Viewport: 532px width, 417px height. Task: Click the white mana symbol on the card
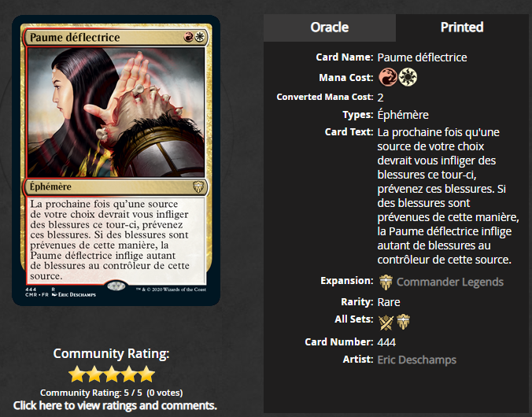(200, 37)
